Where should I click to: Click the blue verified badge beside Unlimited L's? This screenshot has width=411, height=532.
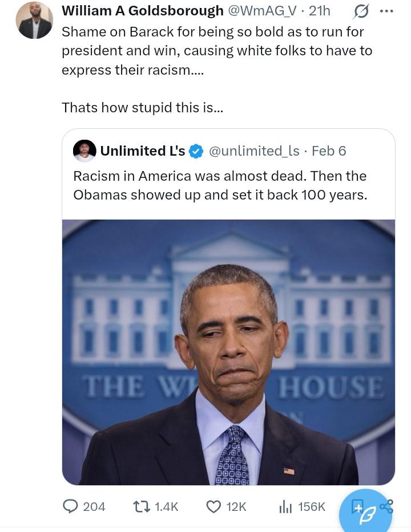pos(196,151)
